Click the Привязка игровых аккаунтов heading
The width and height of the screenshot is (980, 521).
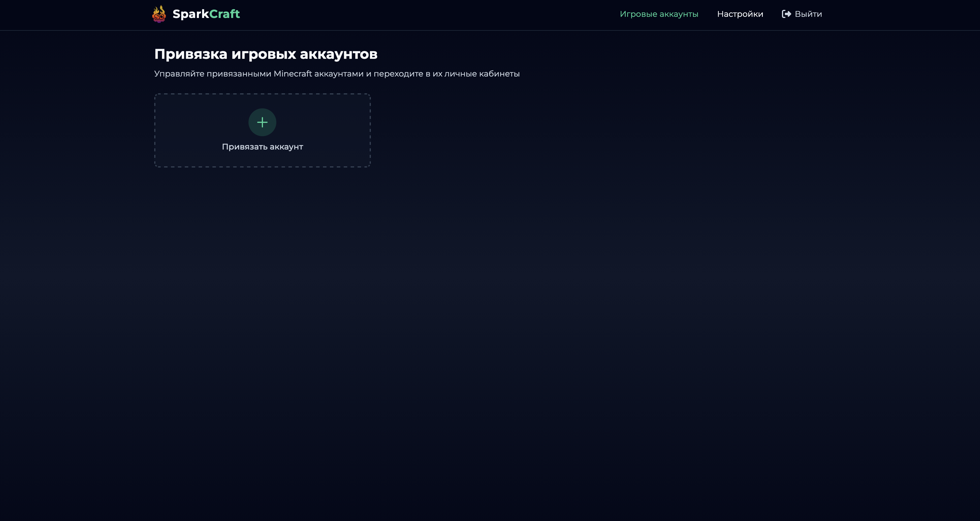pyautogui.click(x=266, y=54)
